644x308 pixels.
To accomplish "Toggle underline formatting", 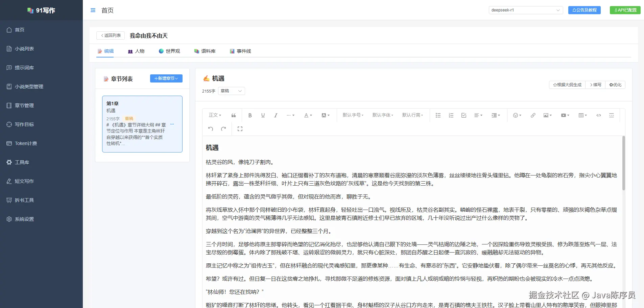I will (x=263, y=115).
